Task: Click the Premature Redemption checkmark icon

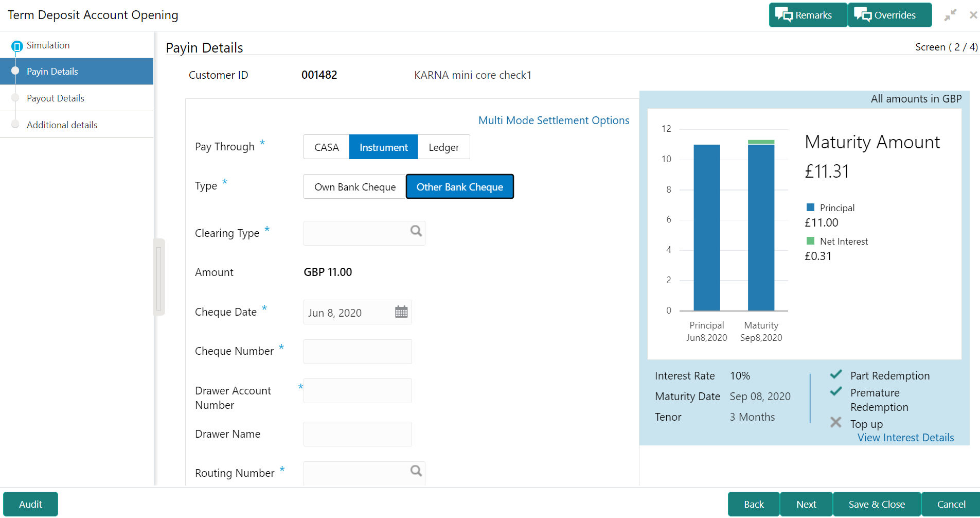Action: click(x=836, y=391)
